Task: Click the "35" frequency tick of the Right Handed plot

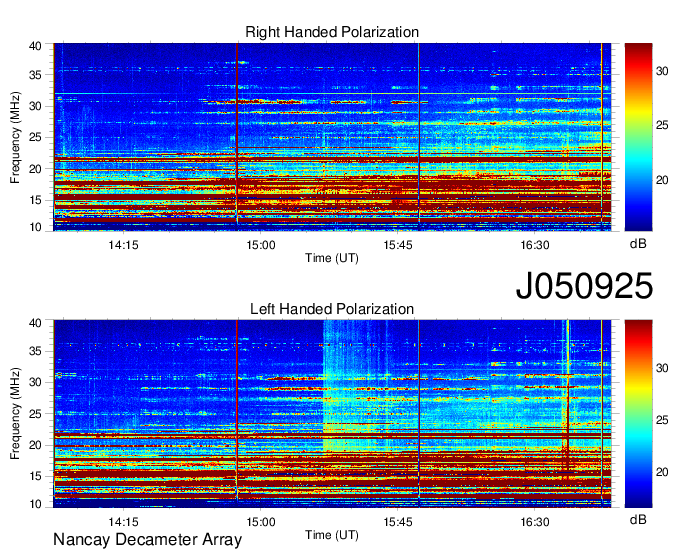Action: [x=35, y=75]
